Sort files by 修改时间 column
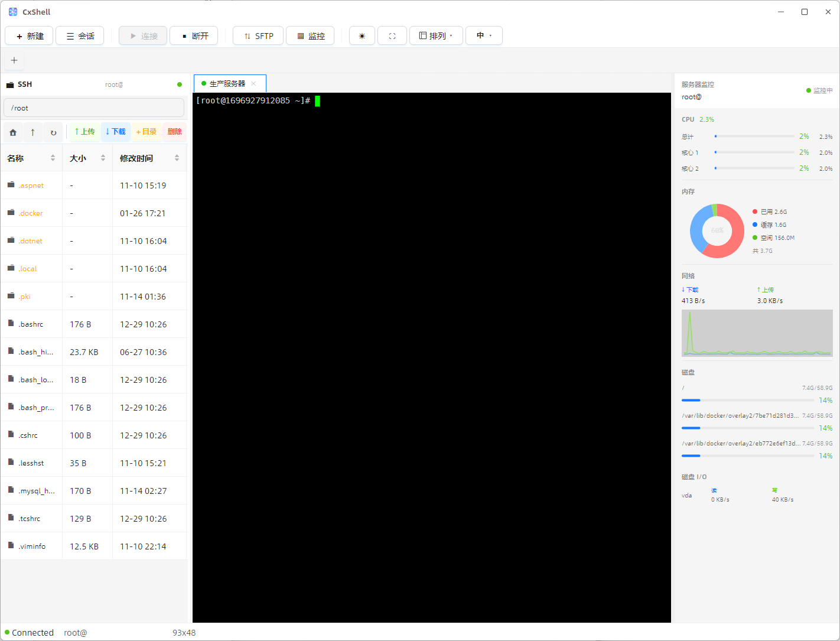Image resolution: width=840 pixels, height=641 pixels. pos(149,158)
